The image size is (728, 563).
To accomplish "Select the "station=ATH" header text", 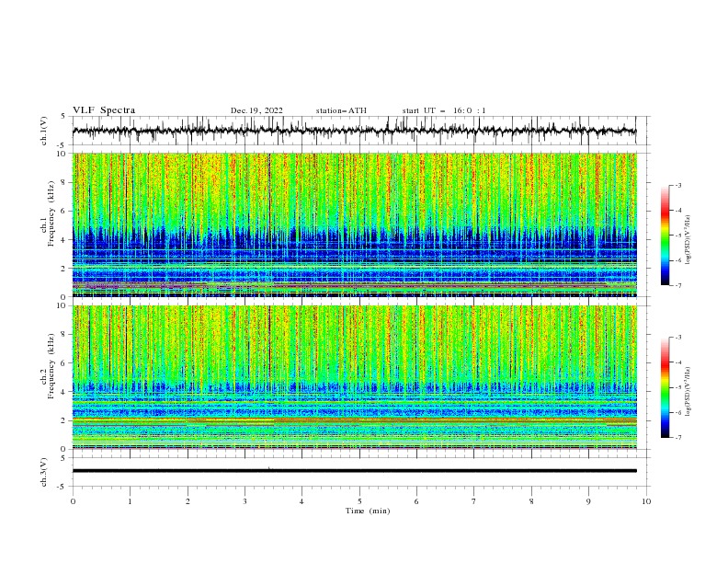I will click(x=341, y=110).
